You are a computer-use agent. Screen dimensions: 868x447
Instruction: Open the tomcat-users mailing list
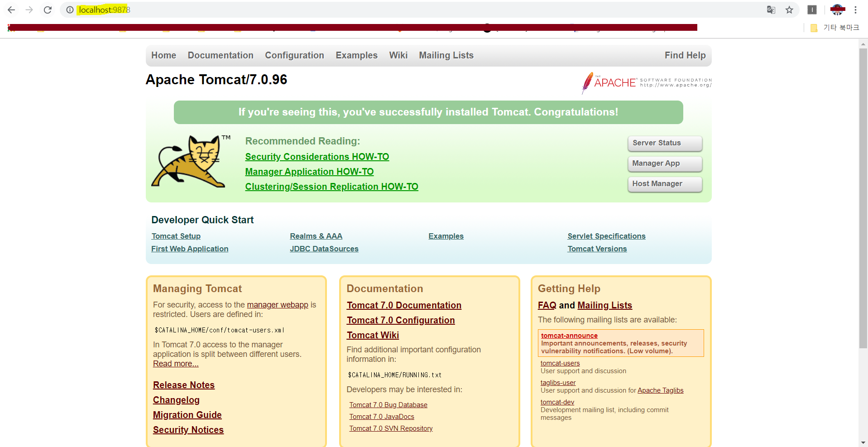tap(560, 363)
